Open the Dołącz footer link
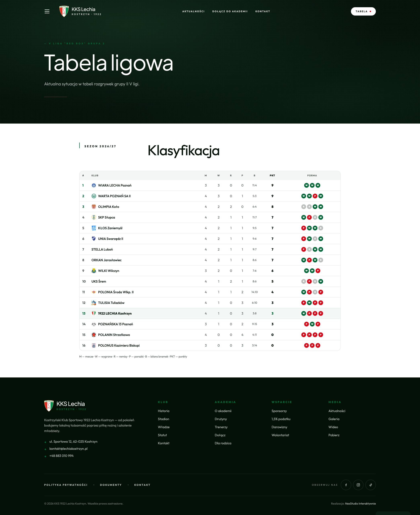420x515 pixels. pos(220,435)
